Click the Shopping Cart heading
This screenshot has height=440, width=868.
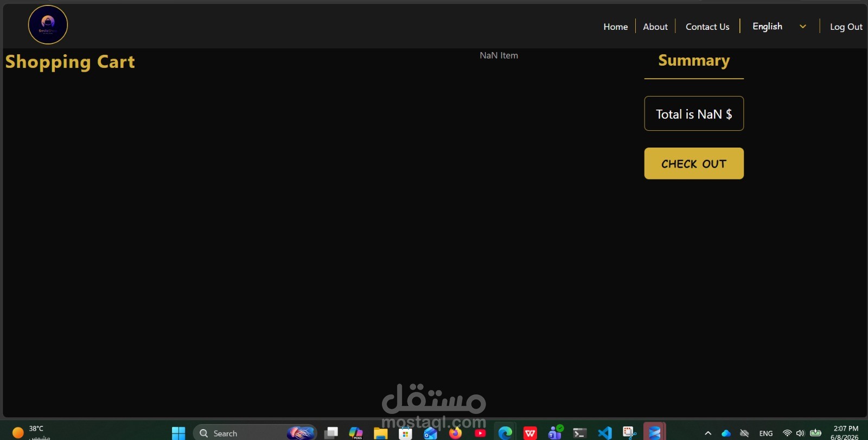coord(70,62)
